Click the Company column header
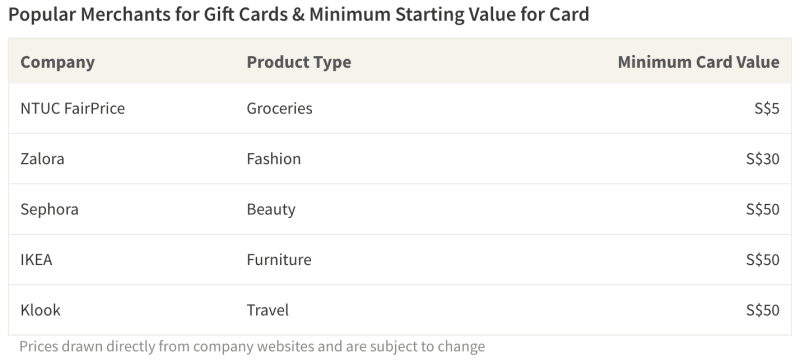 pos(57,62)
